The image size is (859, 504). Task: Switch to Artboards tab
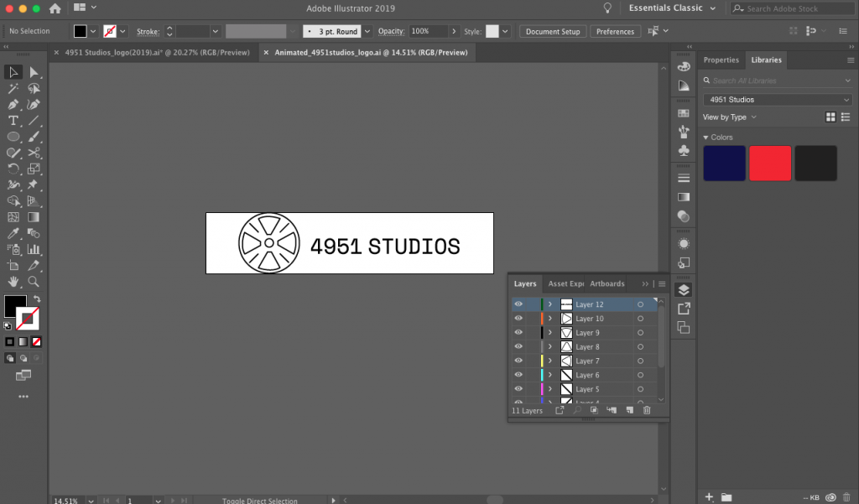pos(607,283)
